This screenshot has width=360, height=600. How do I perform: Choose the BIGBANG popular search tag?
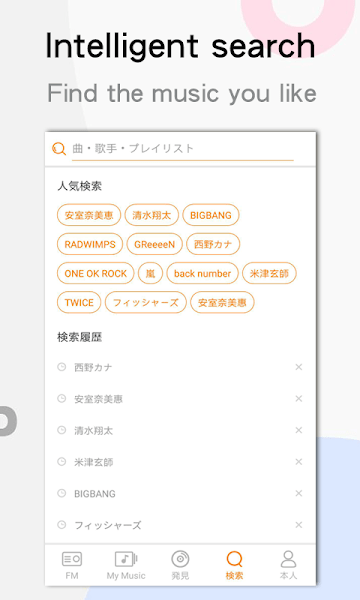[211, 215]
